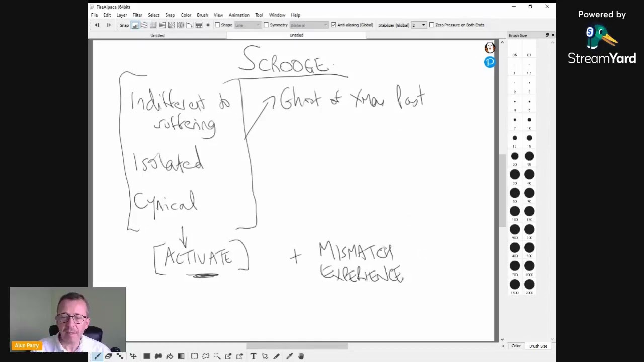
Task: Click the panel tabs scroll right arrow
Action: [503, 346]
